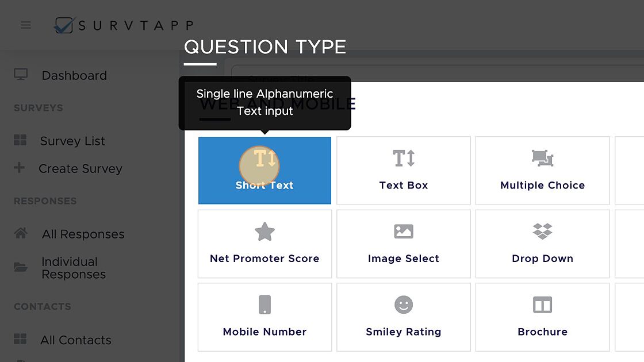Choose the Smiley Rating face icon
644x362 pixels.
point(404,305)
